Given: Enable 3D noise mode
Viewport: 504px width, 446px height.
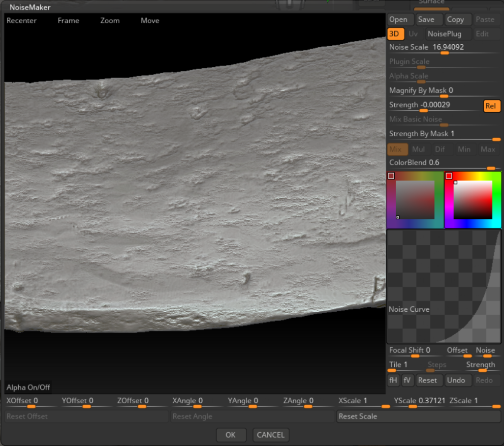Looking at the screenshot, I should 395,34.
